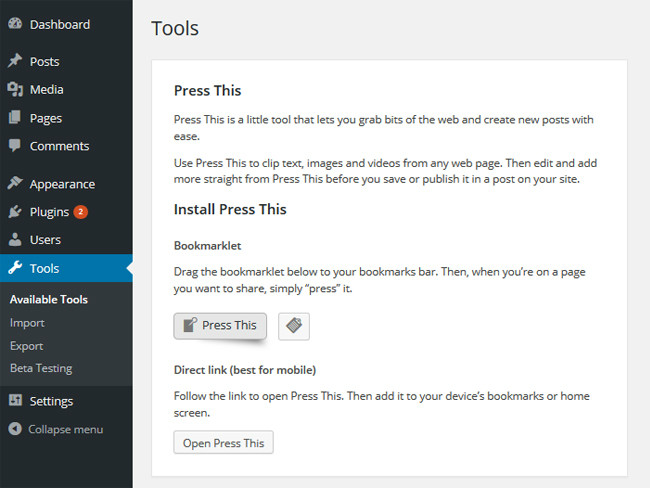Viewport: 650px width, 488px height.
Task: Open the Appearance menu label
Action: (62, 184)
